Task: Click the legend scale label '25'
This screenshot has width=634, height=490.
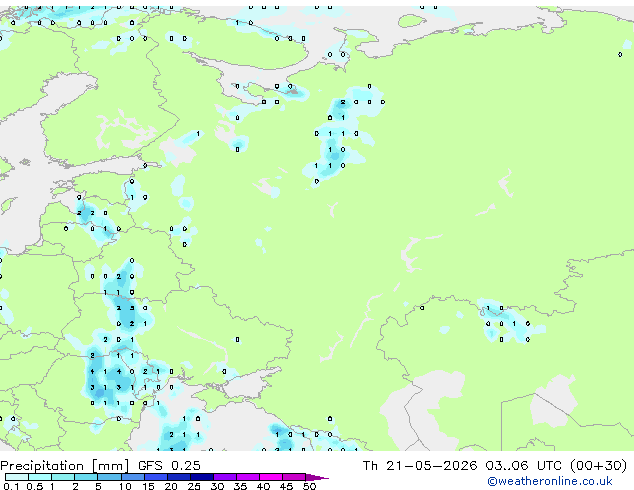Action: [x=194, y=486]
